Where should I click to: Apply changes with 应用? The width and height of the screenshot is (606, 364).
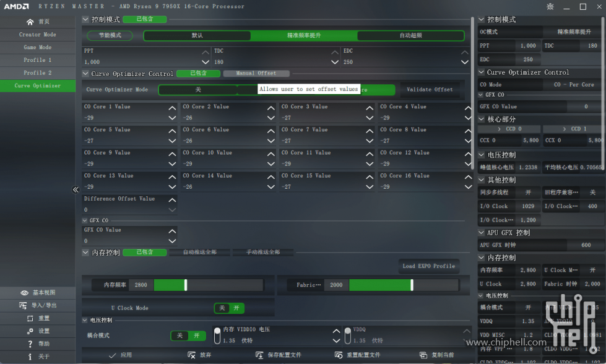point(121,355)
